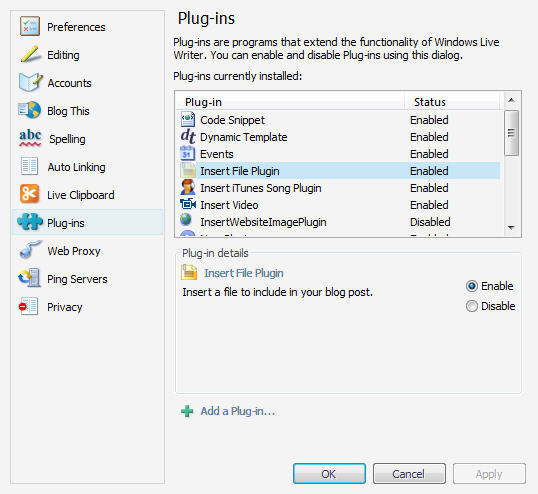Select the Plug-ins section
Viewport: 538px width, 494px height.
click(x=88, y=222)
